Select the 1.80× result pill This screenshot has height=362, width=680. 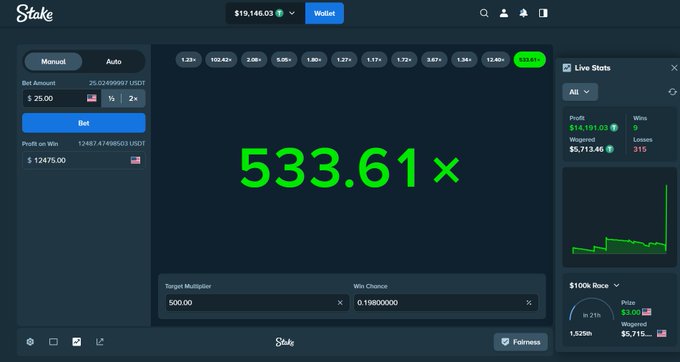[314, 60]
